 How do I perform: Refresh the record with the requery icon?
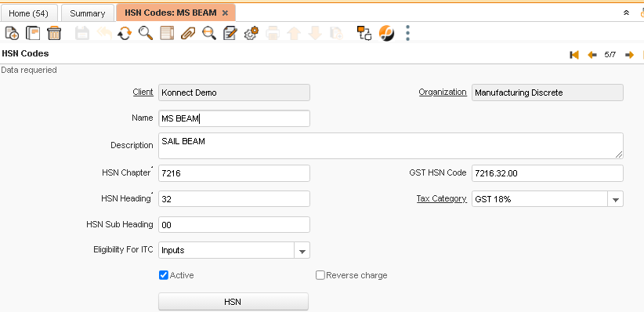point(125,33)
